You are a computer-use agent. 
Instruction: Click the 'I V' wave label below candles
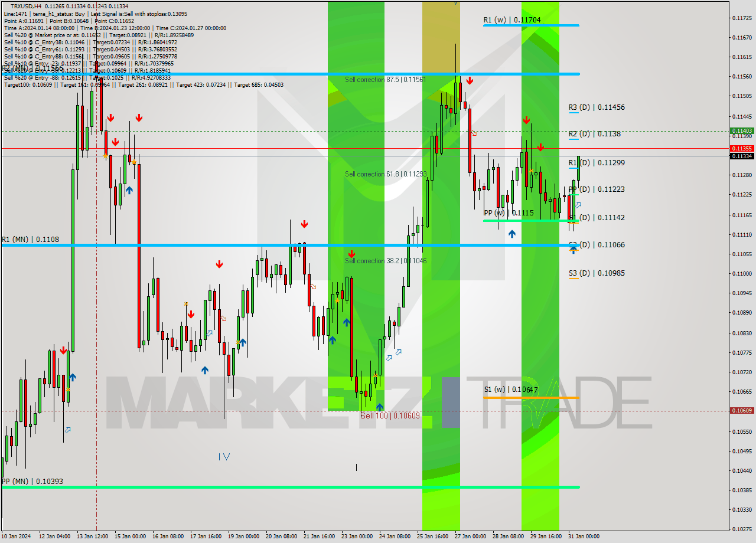point(224,456)
